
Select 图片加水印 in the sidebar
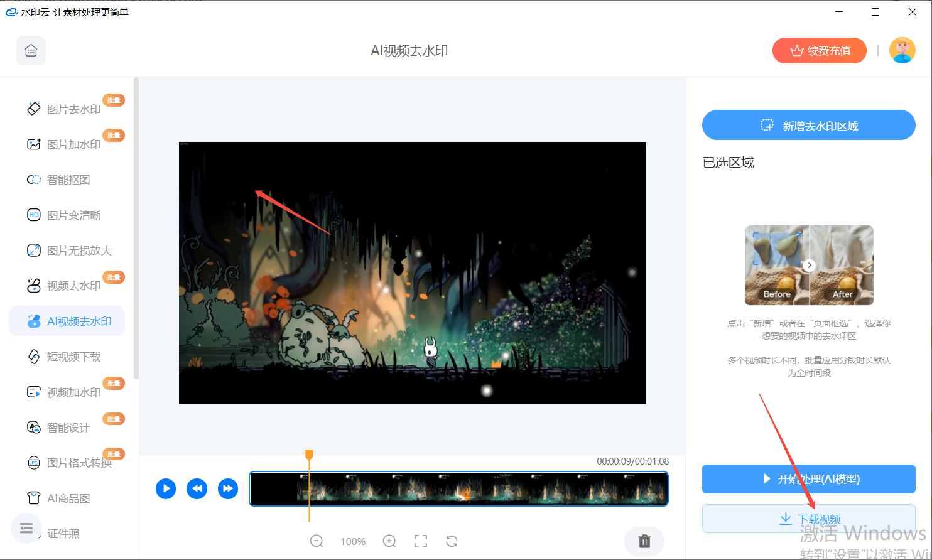pos(67,144)
